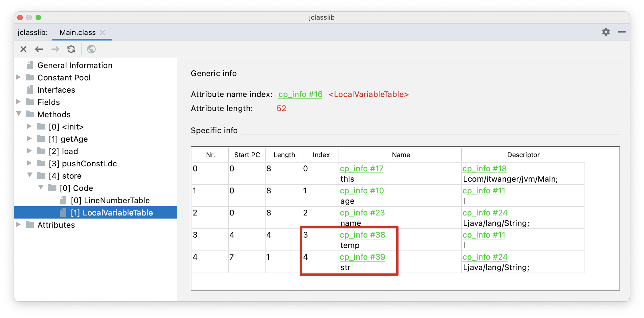The image size is (644, 318).
Task: Navigate back with the left arrow icon
Action: tap(39, 49)
